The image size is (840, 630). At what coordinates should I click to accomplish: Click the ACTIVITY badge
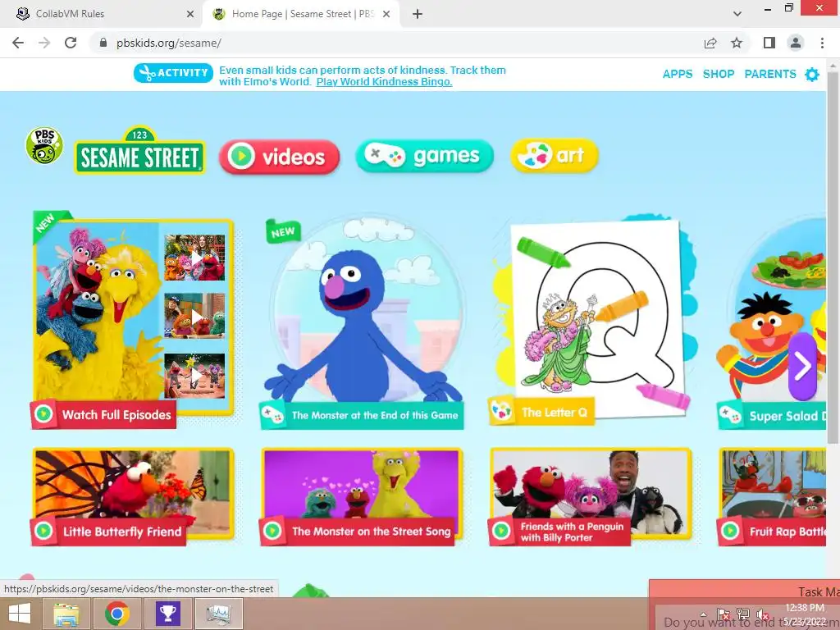point(173,73)
